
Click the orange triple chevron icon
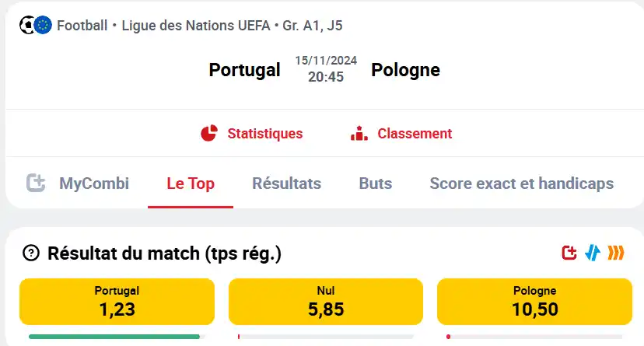click(616, 253)
